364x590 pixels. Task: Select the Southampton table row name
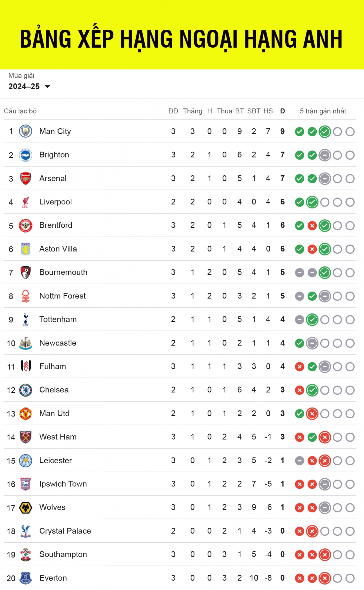[x=63, y=555]
